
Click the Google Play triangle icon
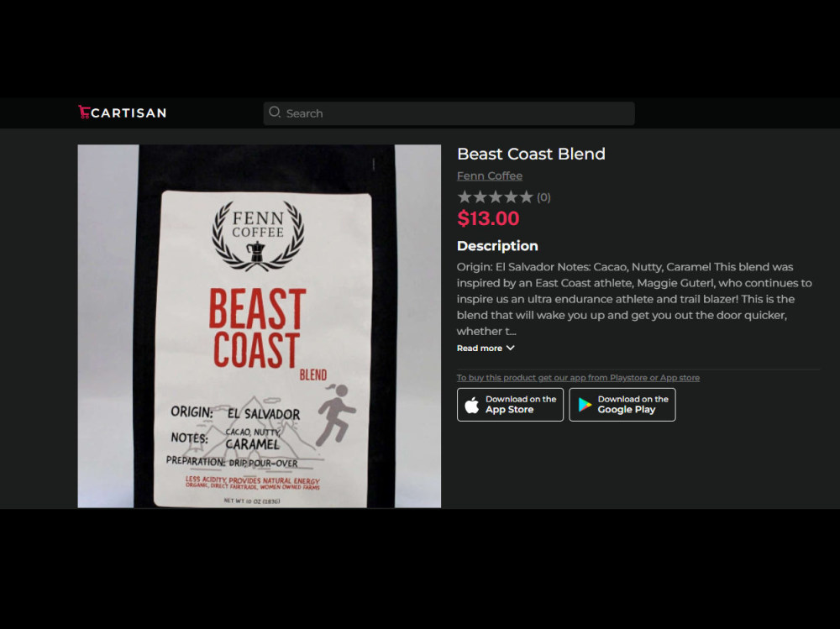coord(585,405)
